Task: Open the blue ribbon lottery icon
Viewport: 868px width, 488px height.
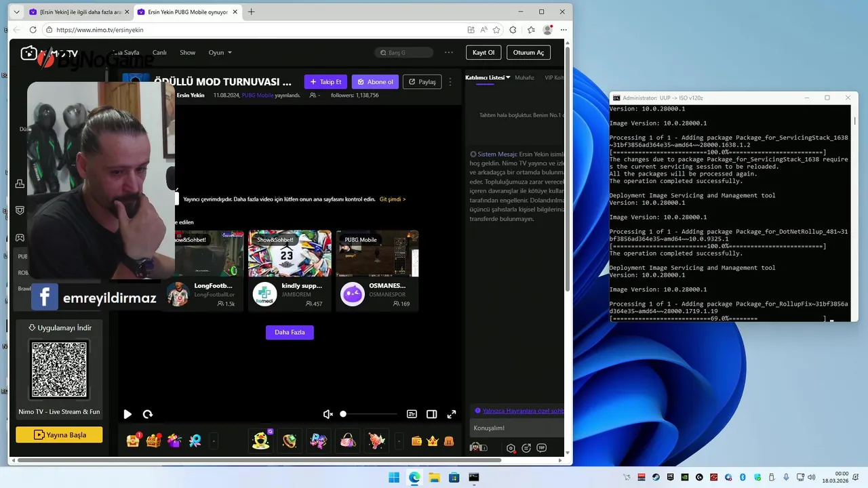Action: (x=195, y=441)
